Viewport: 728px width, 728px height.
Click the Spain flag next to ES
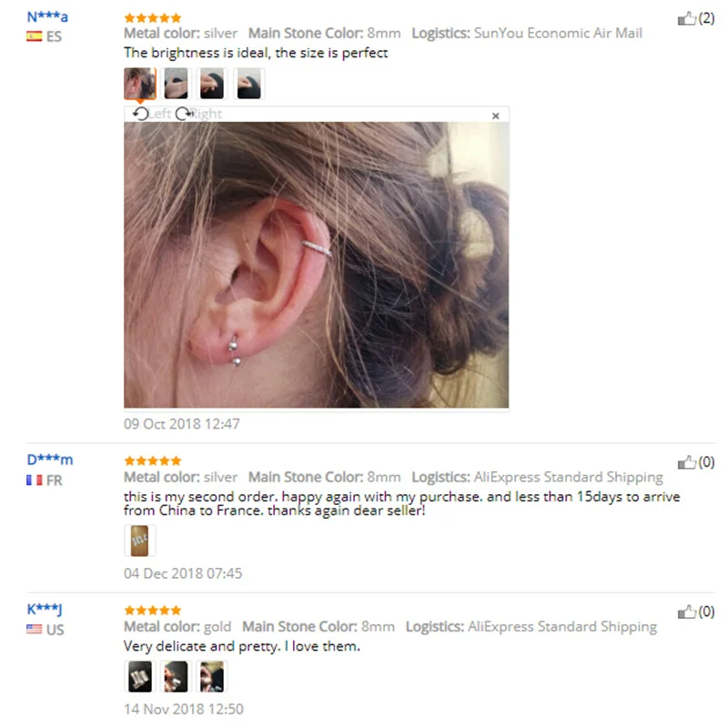[x=34, y=36]
